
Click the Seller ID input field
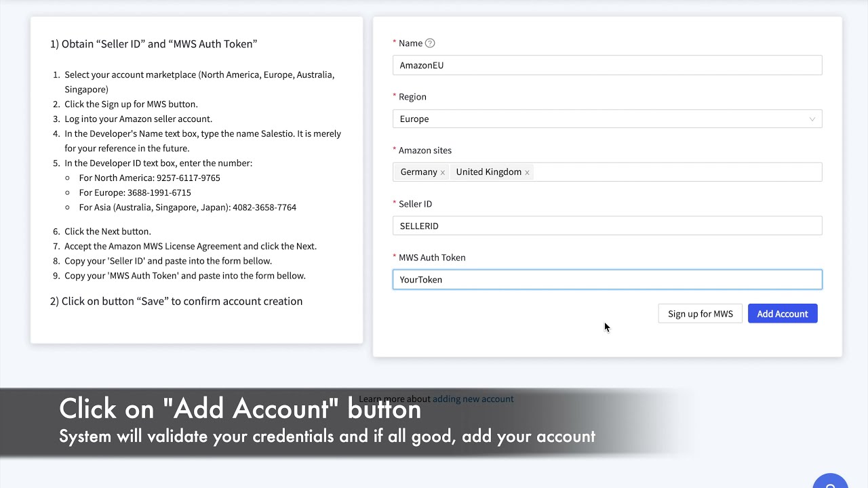coord(607,226)
